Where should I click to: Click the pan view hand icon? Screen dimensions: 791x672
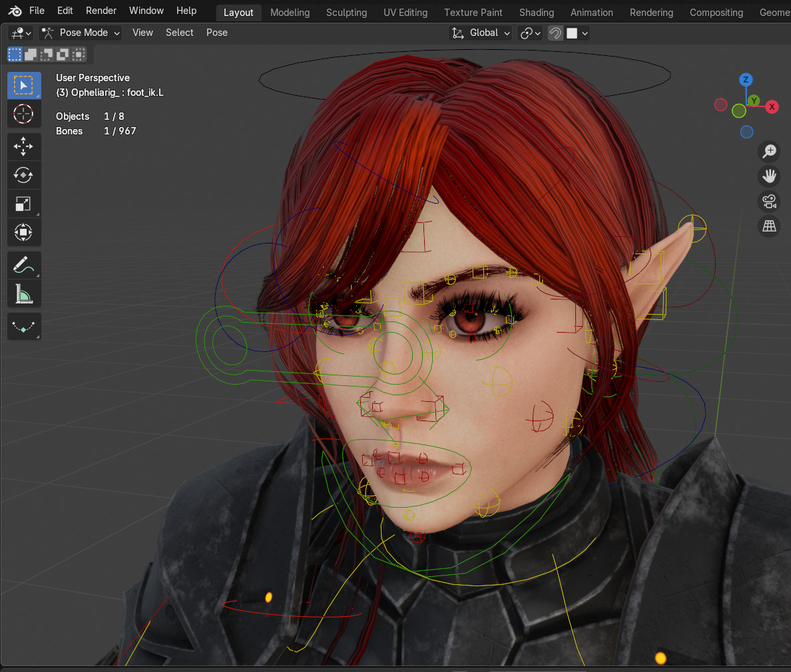point(769,176)
